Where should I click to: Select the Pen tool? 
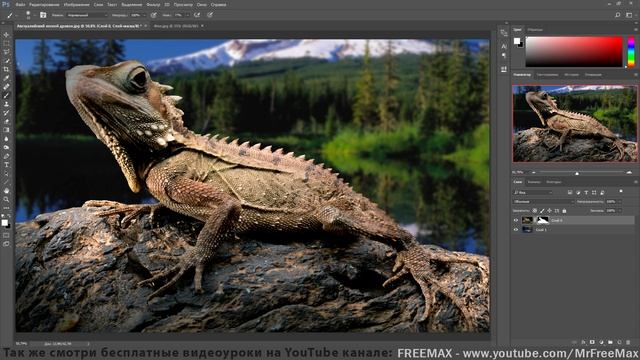tap(6, 156)
